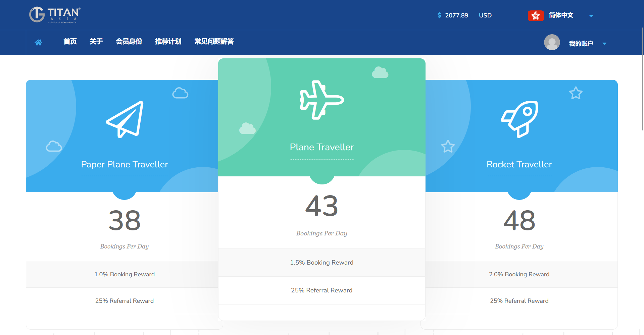Screen dimensions: 644x335
Task: Click the Titan Asia logo
Action: coord(55,15)
